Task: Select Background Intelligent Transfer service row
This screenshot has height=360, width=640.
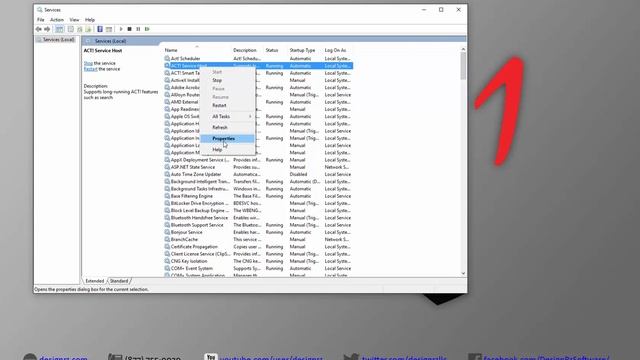Action: [258, 182]
